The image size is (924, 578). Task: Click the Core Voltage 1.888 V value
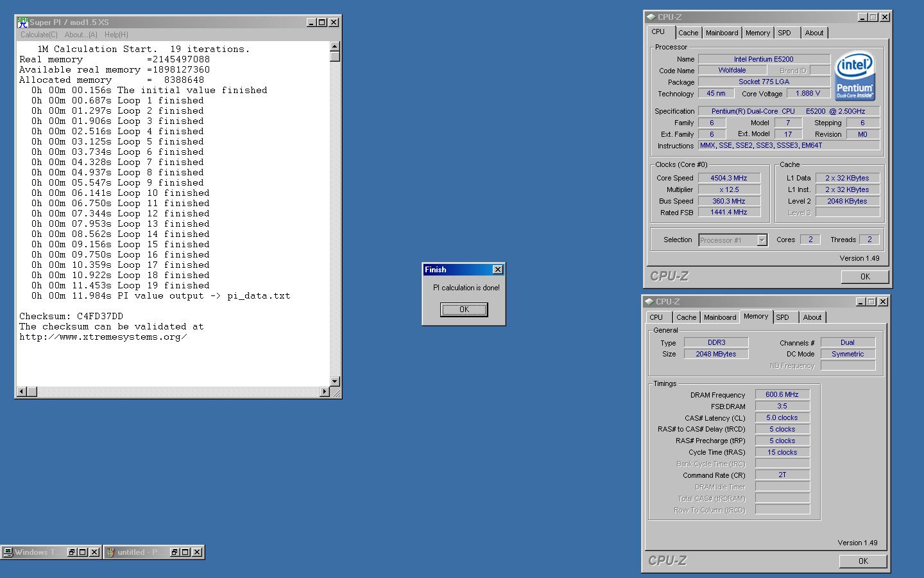click(x=808, y=93)
